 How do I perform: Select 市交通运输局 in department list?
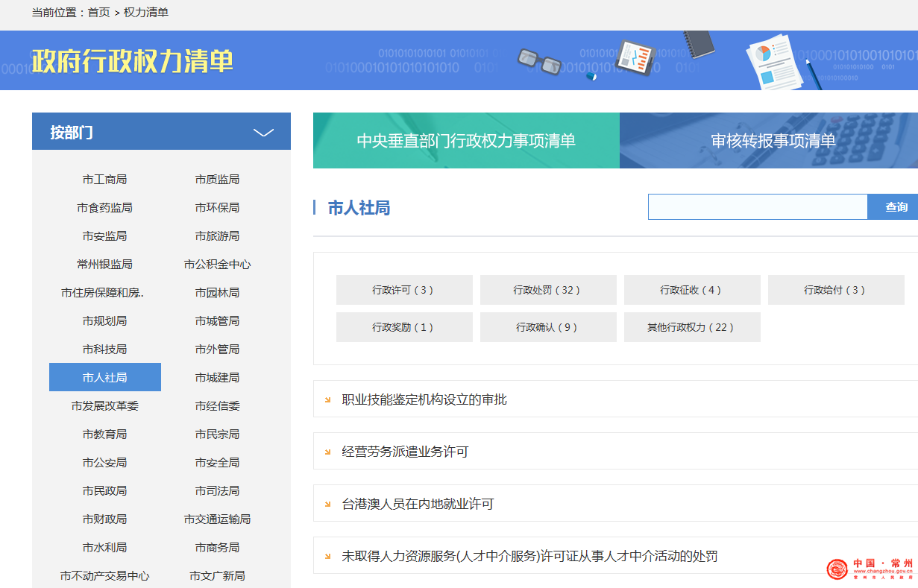tap(217, 519)
